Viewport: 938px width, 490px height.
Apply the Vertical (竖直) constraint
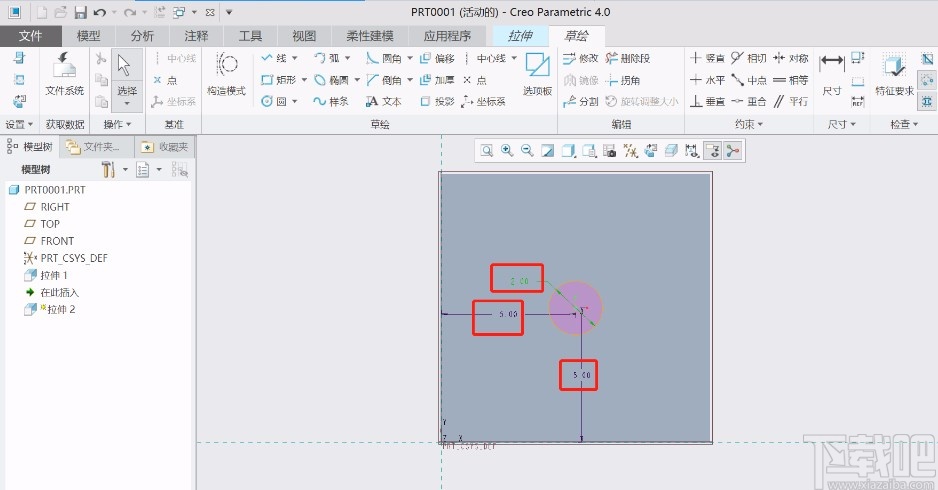click(707, 58)
